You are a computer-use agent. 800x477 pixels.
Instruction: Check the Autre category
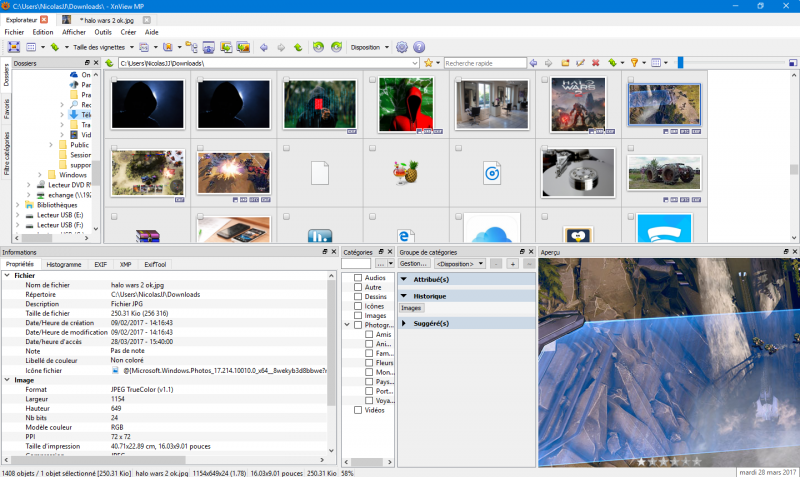tap(358, 287)
